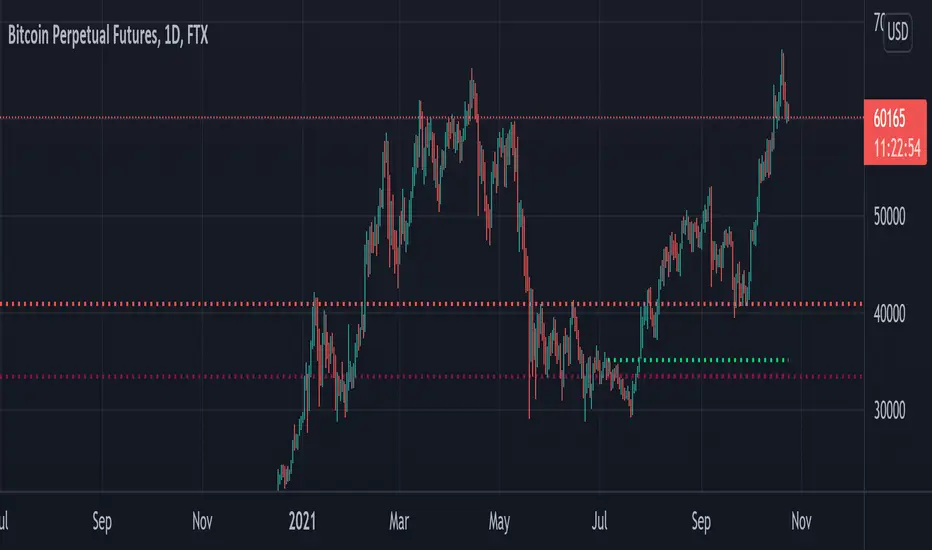This screenshot has width=932, height=550.
Task: Select the dotted line near 40000 level
Action: [431, 304]
